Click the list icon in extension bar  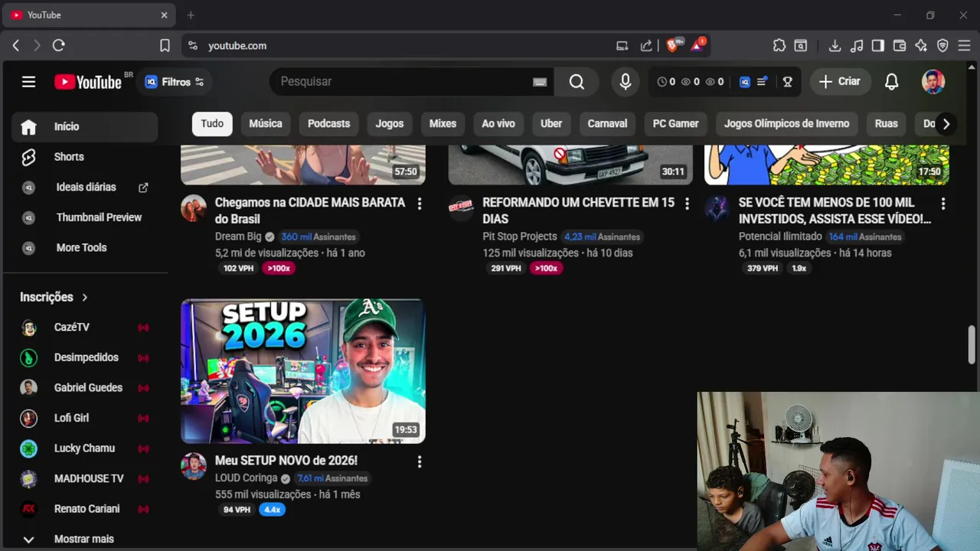pyautogui.click(x=763, y=82)
